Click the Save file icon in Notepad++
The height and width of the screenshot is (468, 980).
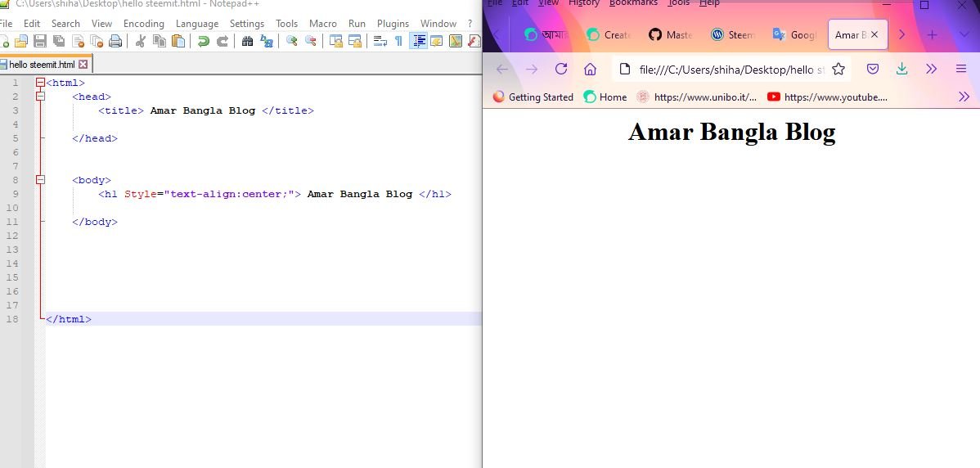coord(40,41)
